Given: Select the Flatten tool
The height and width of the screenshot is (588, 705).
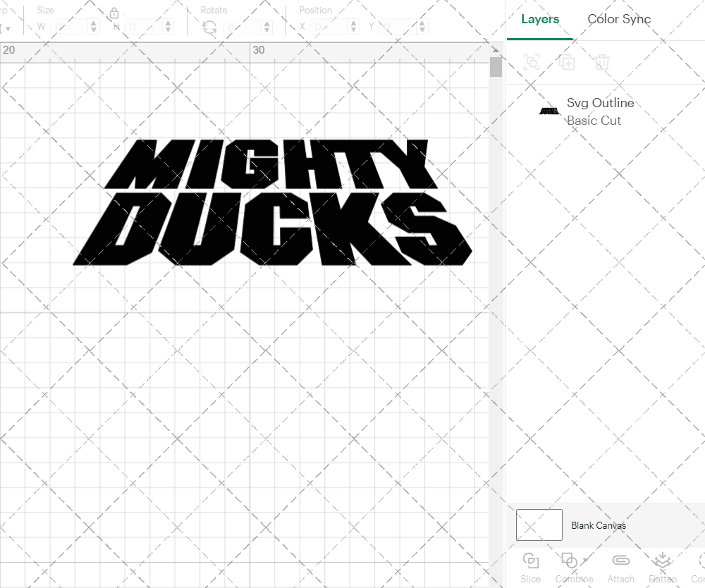Looking at the screenshot, I should [x=662, y=560].
